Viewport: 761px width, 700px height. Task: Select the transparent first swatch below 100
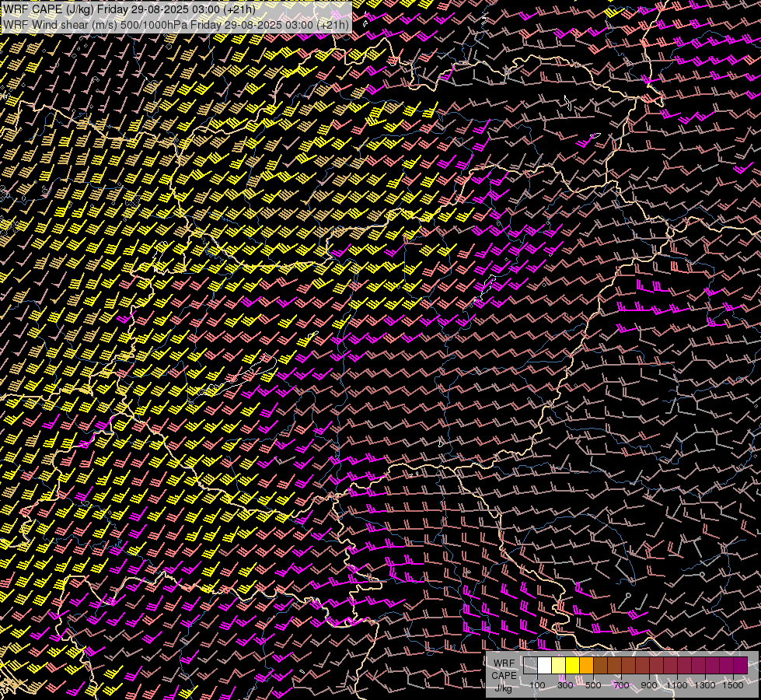coord(530,666)
